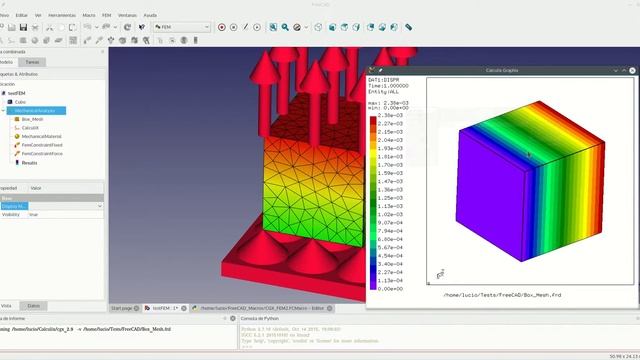Open the undo history dropdown arrow
The width and height of the screenshot is (640, 360).
(96, 27)
